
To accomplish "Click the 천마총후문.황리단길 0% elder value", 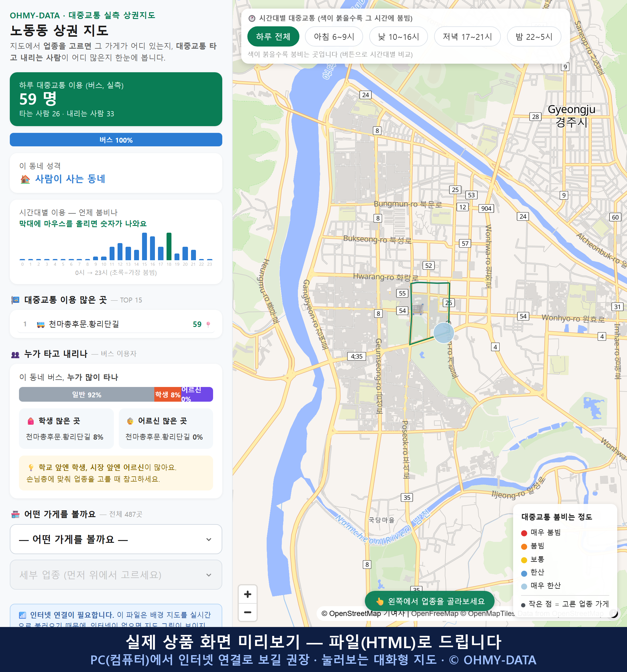I will click(x=164, y=437).
